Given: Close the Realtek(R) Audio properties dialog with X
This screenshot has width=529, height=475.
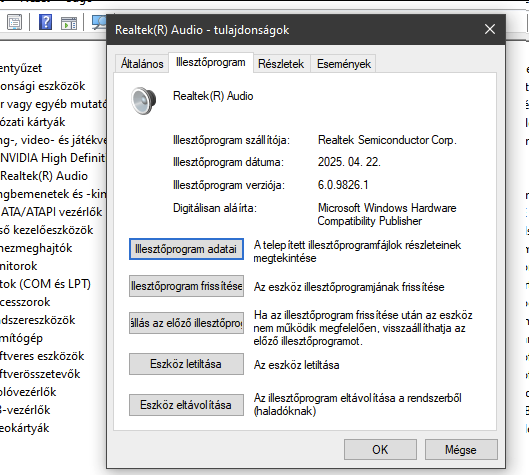Looking at the screenshot, I should pyautogui.click(x=490, y=29).
